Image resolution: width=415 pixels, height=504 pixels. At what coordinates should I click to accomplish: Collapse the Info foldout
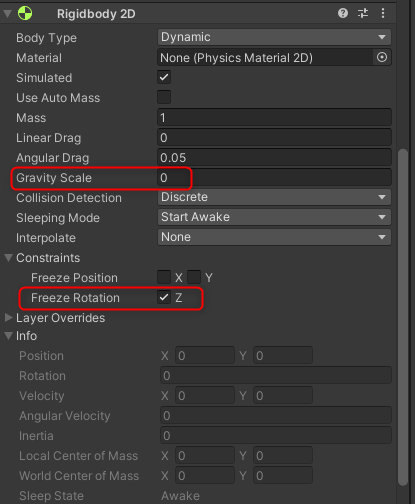[9, 336]
